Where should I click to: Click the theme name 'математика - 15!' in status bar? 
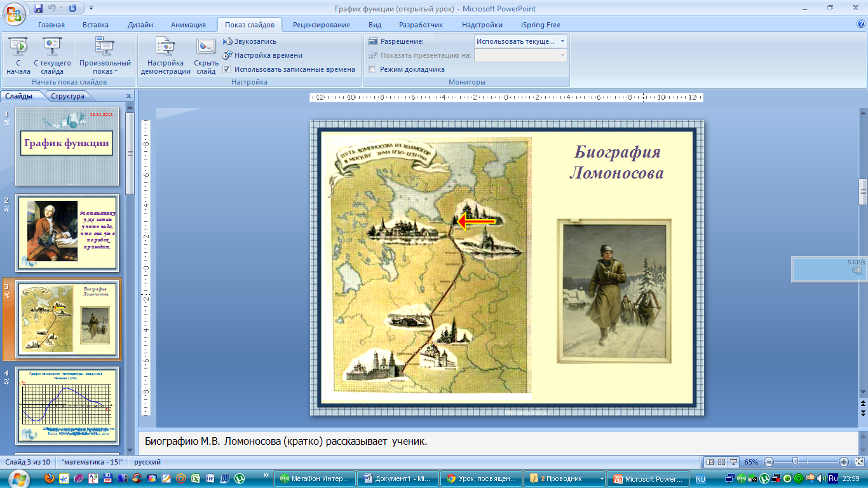click(93, 462)
